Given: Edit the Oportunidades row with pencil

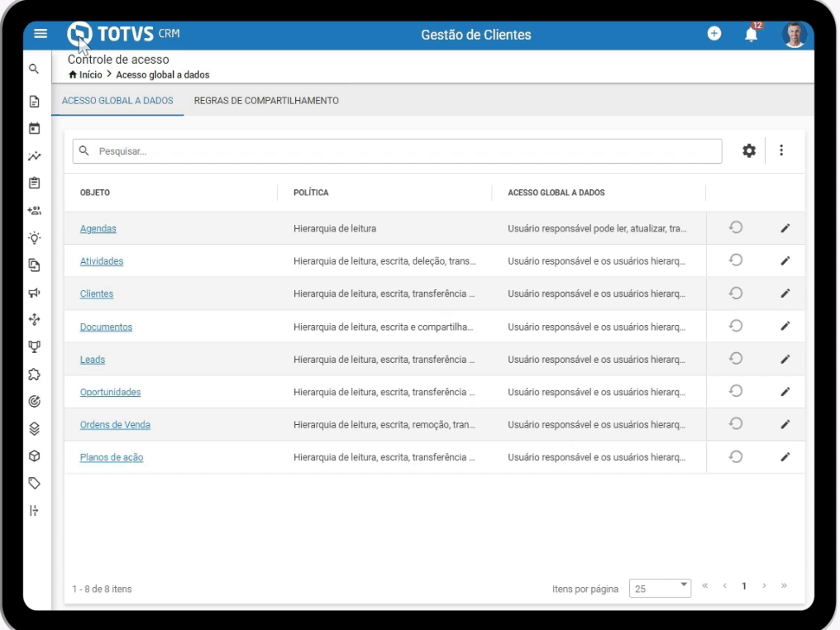Looking at the screenshot, I should [785, 392].
